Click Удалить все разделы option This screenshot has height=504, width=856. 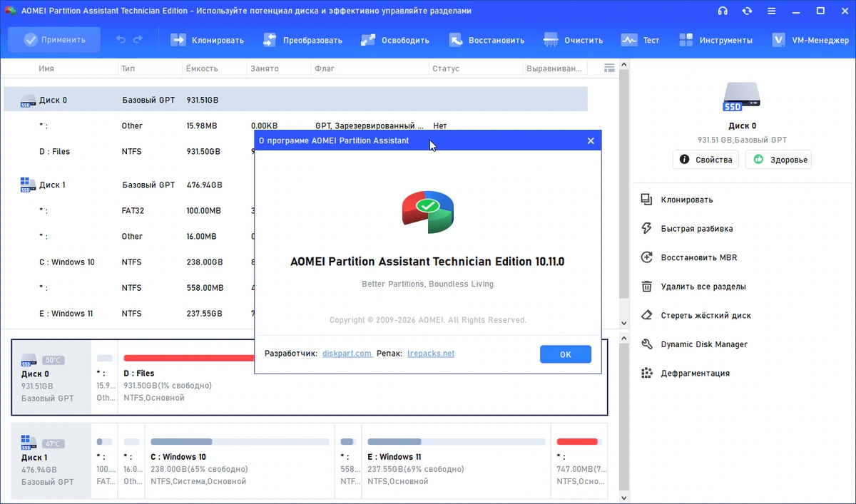[693, 287]
